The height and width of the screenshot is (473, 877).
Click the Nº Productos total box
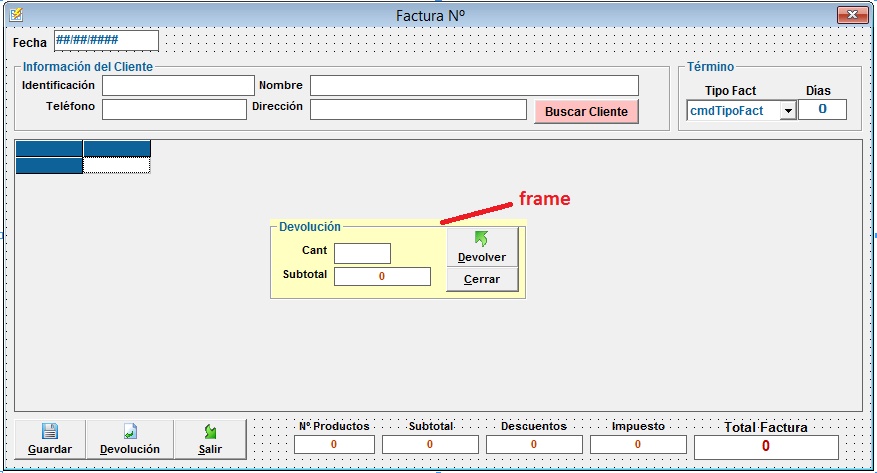[x=334, y=444]
